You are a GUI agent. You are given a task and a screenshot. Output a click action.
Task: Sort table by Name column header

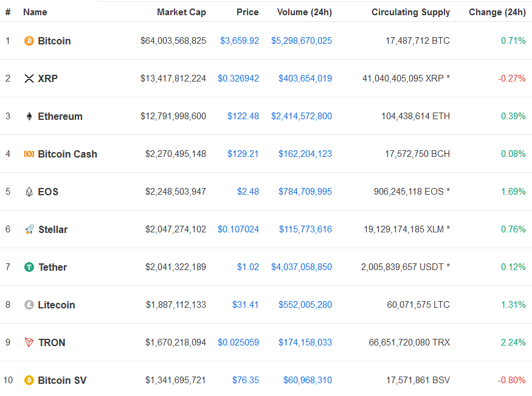(x=35, y=12)
